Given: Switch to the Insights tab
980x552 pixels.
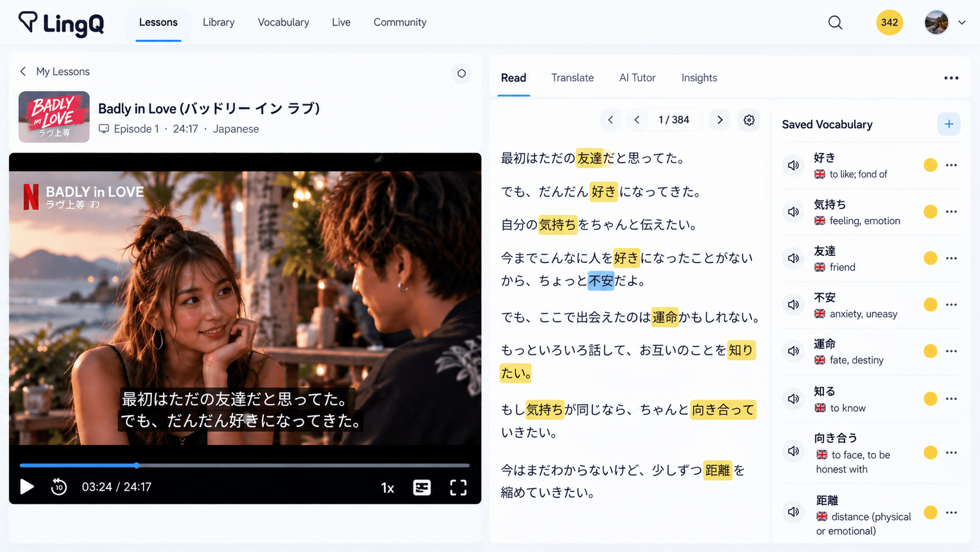Looking at the screenshot, I should (x=699, y=78).
